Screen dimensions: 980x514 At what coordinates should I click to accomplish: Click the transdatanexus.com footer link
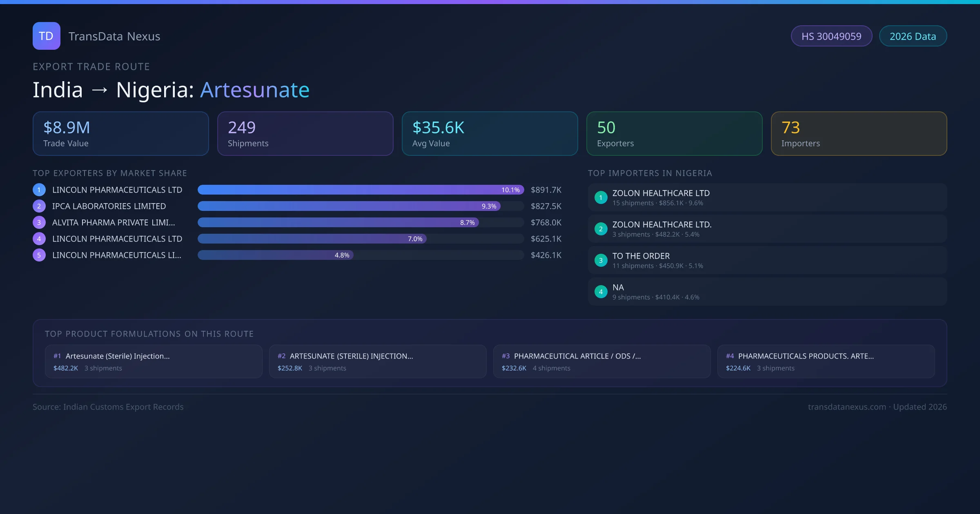pyautogui.click(x=846, y=407)
